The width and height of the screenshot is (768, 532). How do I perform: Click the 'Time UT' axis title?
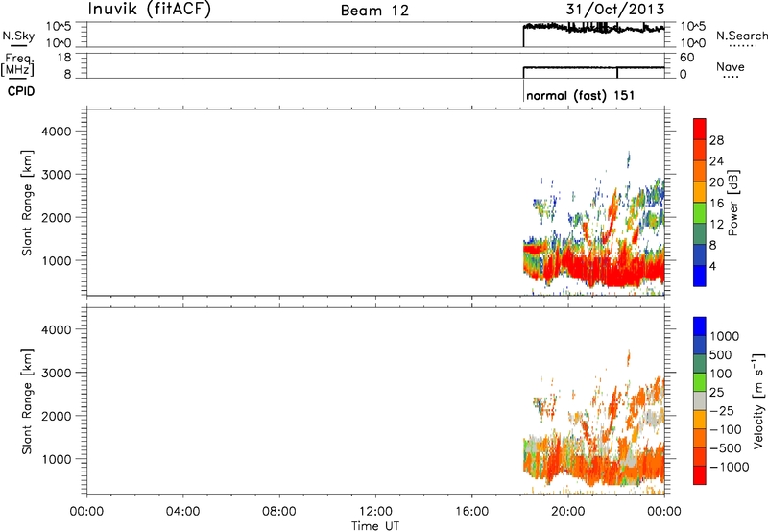click(375, 526)
